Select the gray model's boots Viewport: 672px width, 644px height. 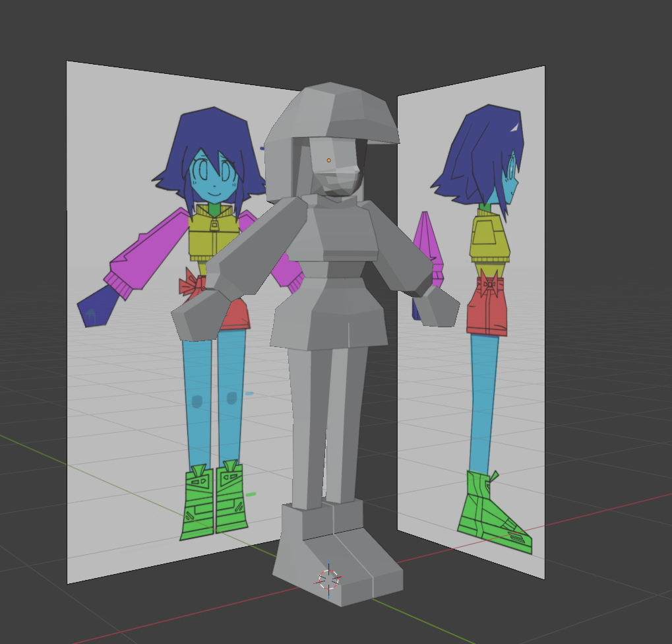click(336, 554)
